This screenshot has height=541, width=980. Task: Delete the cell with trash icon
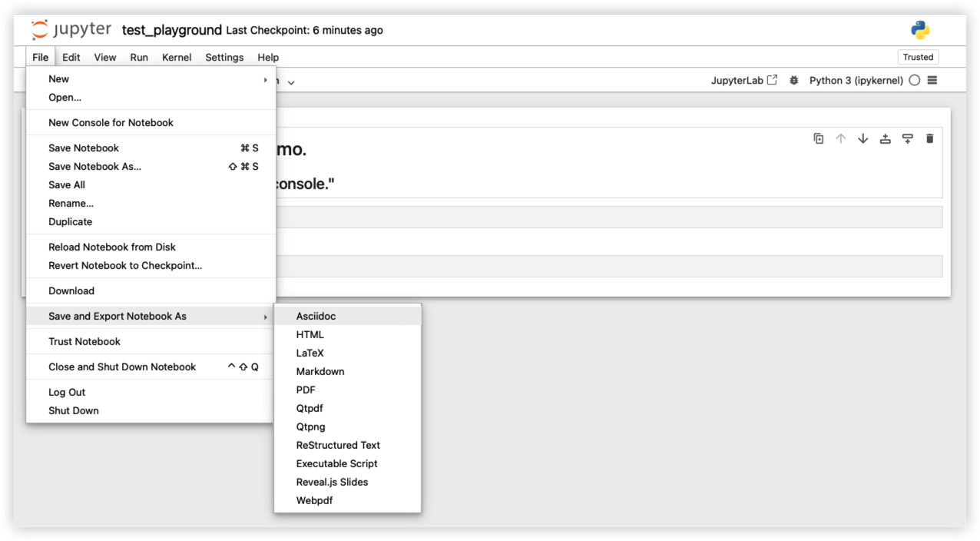point(930,138)
